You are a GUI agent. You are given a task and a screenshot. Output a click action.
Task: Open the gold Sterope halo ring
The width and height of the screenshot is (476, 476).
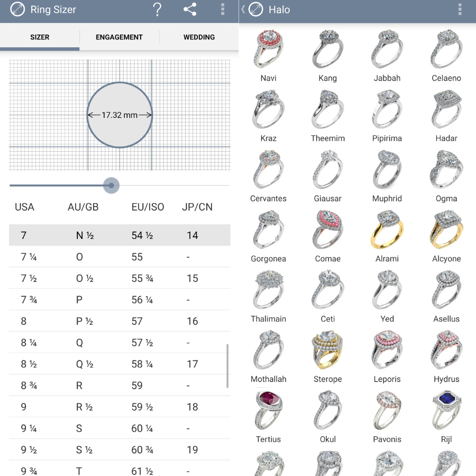[x=327, y=356]
